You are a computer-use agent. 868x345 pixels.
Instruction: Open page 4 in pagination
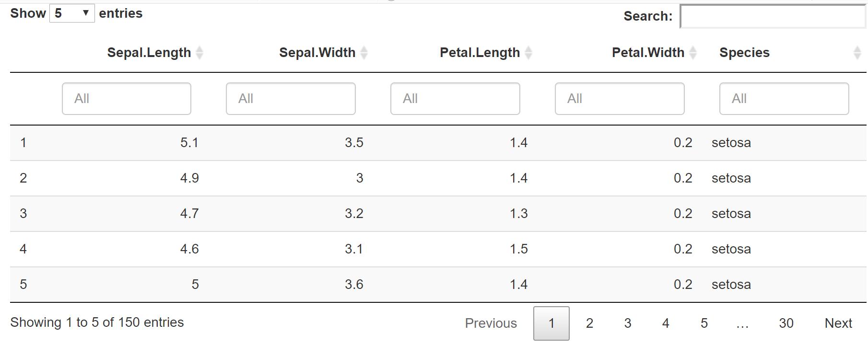[666, 323]
